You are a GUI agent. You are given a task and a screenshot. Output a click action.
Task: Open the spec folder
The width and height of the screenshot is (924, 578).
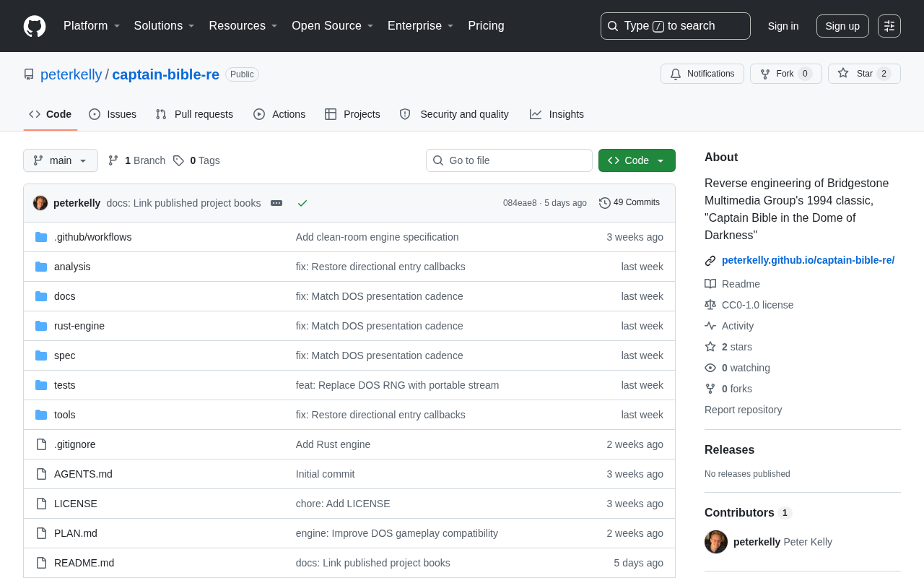point(65,355)
